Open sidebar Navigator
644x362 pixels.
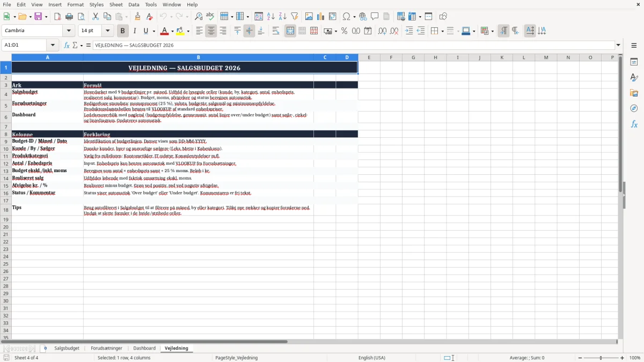click(x=634, y=108)
